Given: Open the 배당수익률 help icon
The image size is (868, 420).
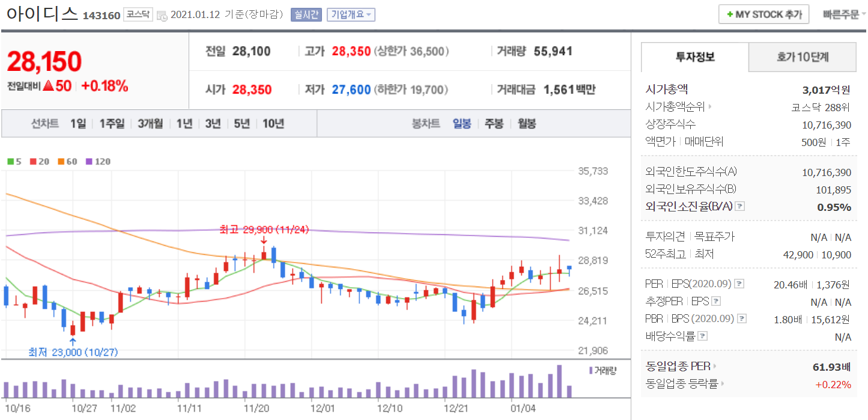Looking at the screenshot, I should pyautogui.click(x=703, y=336).
